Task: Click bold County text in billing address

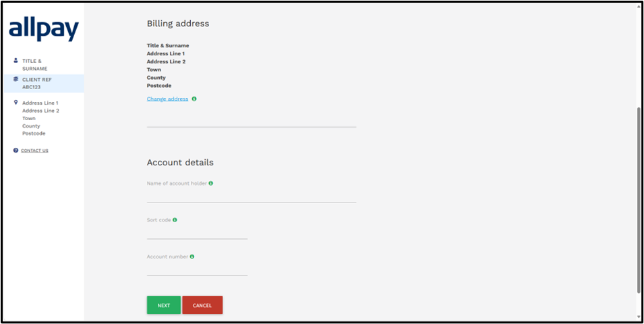Action: point(156,78)
